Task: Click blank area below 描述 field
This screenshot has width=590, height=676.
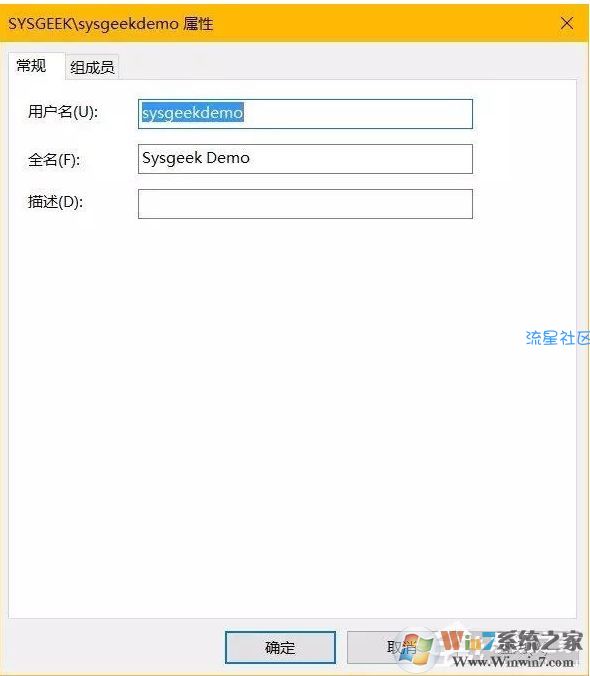Action: (292, 410)
